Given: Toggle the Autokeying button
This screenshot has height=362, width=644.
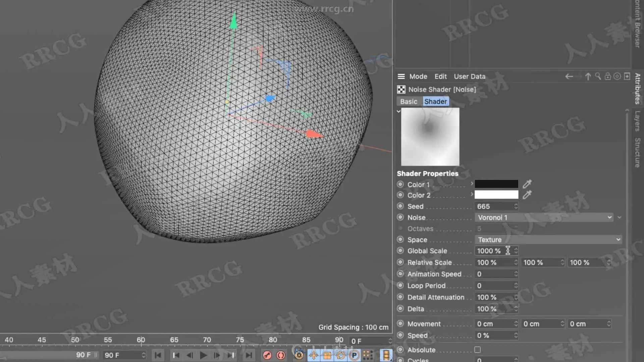Looking at the screenshot, I should 281,355.
